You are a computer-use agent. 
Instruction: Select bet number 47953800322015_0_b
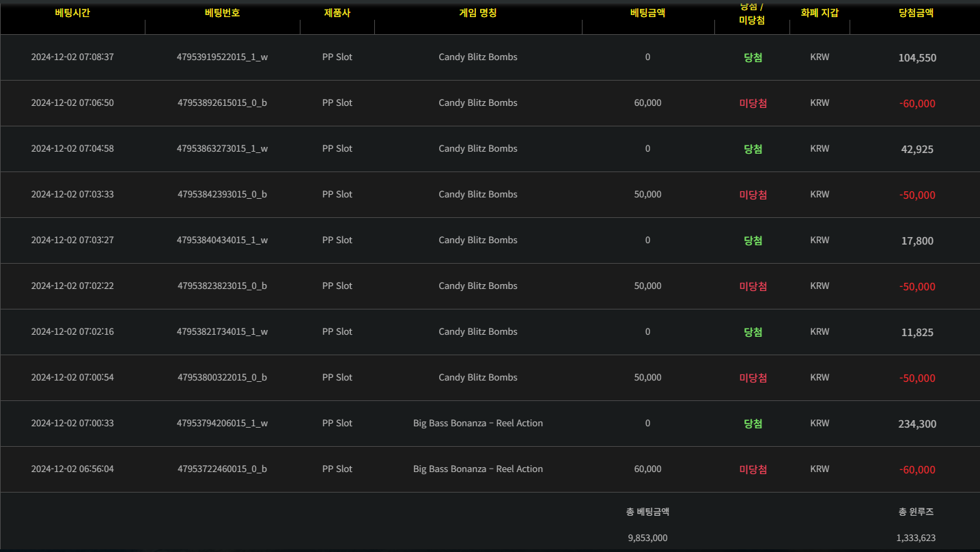(222, 378)
